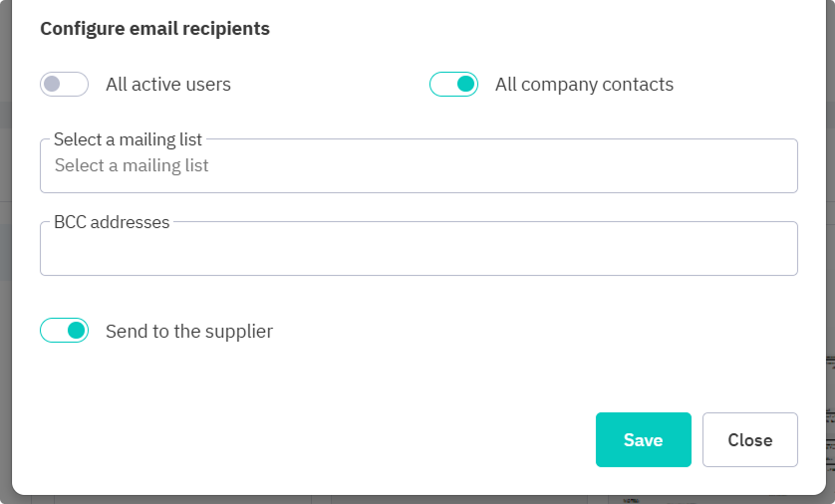Click the "BCC addresses" floating field label
The image size is (835, 504).
click(112, 222)
